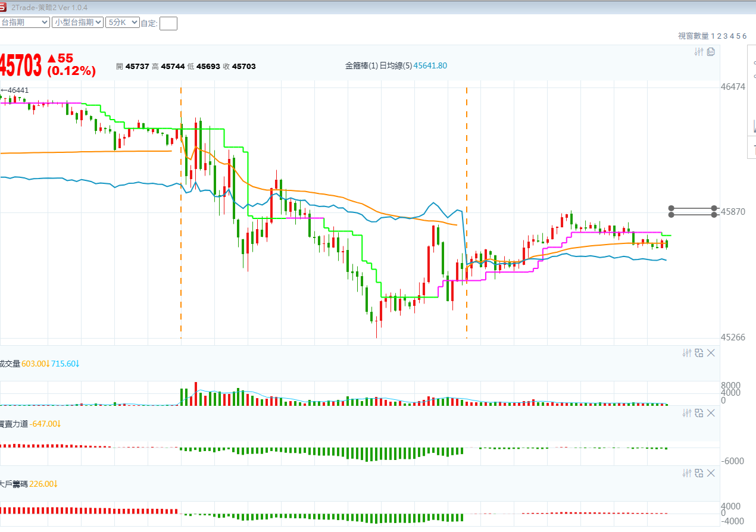The height and width of the screenshot is (532, 756).
Task: Set window count to 2
Action: tap(718, 36)
